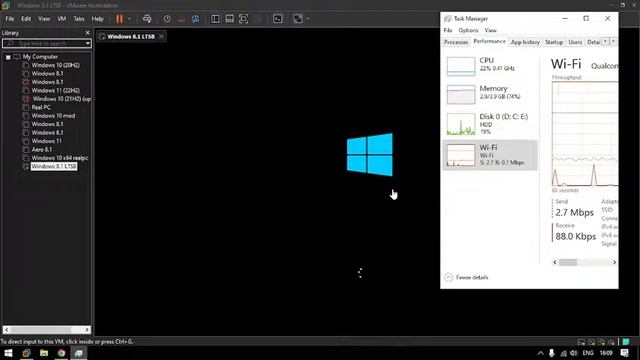This screenshot has height=360, width=640.
Task: Switch to the Startup tab
Action: click(x=554, y=42)
